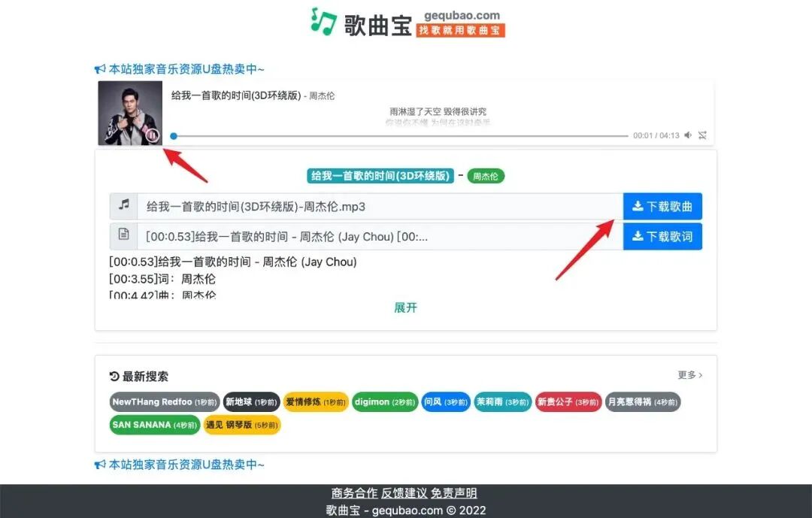The width and height of the screenshot is (812, 518).
Task: Click the player song title text
Action: pyautogui.click(x=236, y=95)
